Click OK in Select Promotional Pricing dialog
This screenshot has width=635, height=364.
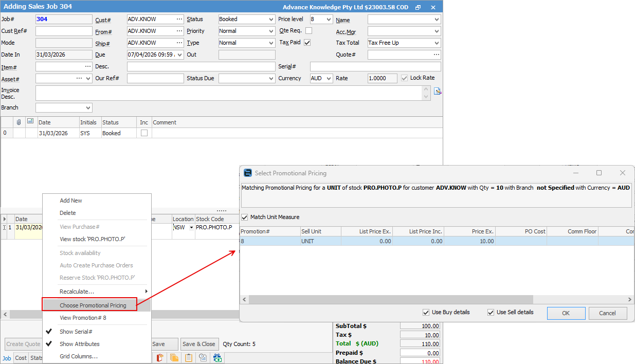click(x=566, y=313)
